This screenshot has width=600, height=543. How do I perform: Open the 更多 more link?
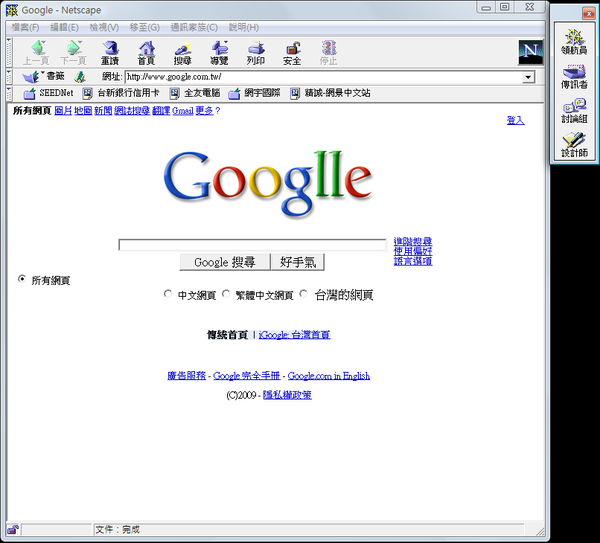pos(204,111)
